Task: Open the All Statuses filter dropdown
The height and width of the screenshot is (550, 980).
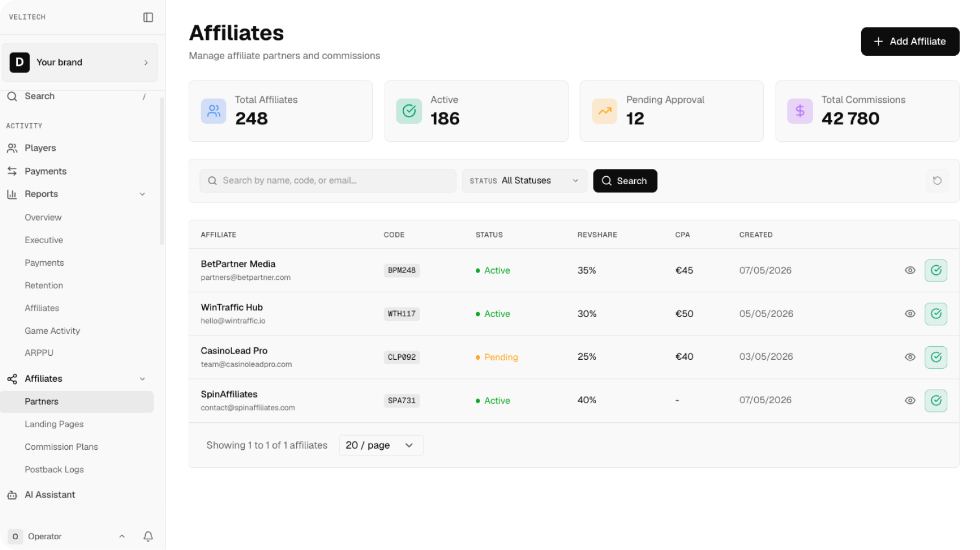Action: [525, 181]
